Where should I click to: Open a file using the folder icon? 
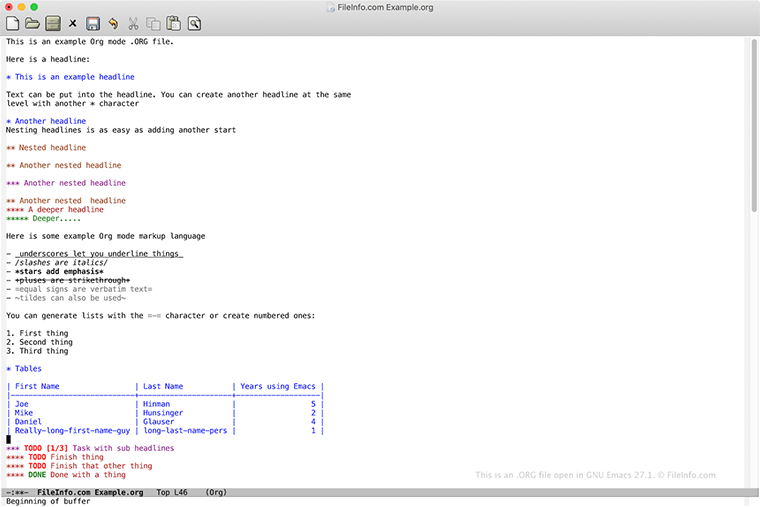point(32,23)
